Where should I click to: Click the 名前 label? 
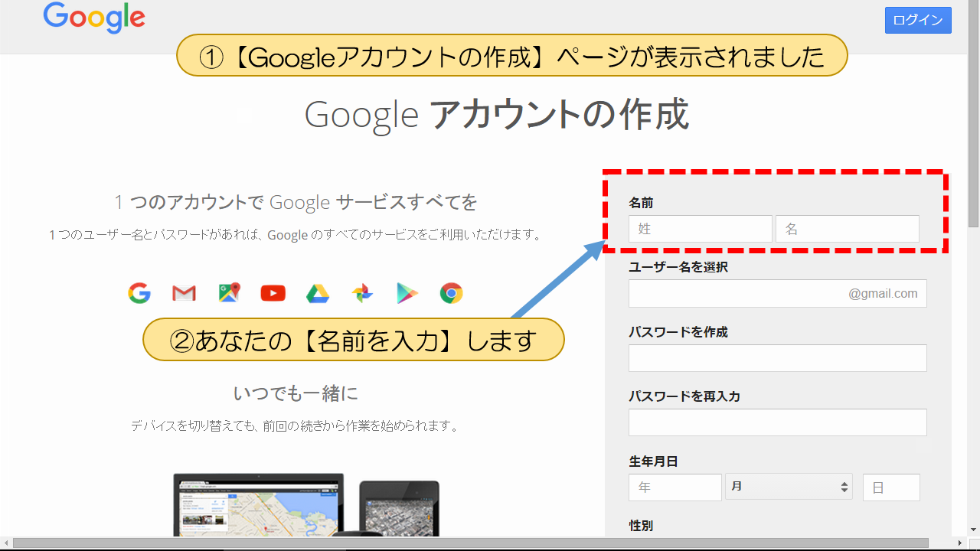(x=641, y=203)
